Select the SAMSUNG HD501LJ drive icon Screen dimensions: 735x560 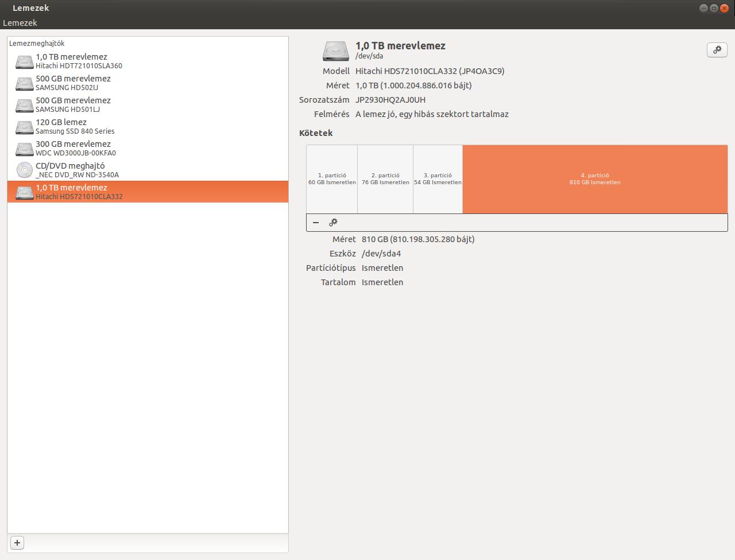coord(24,105)
